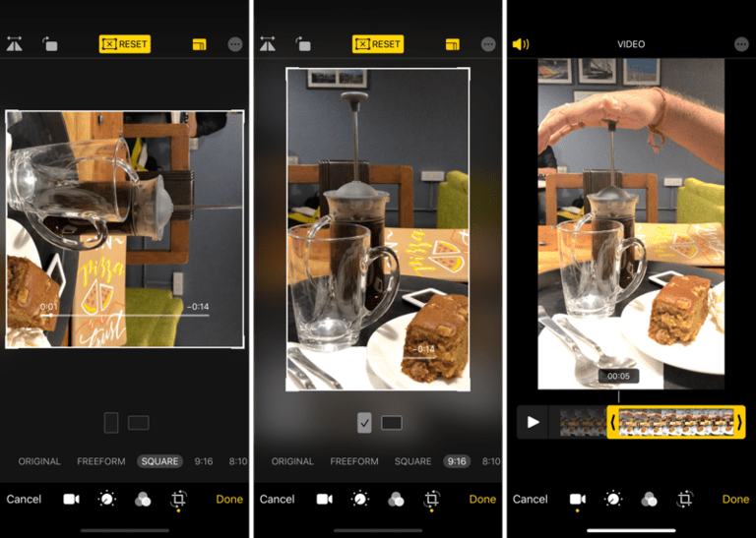Tap checked portrait orientation box in middle screen
756x538 pixels.
pyautogui.click(x=364, y=423)
